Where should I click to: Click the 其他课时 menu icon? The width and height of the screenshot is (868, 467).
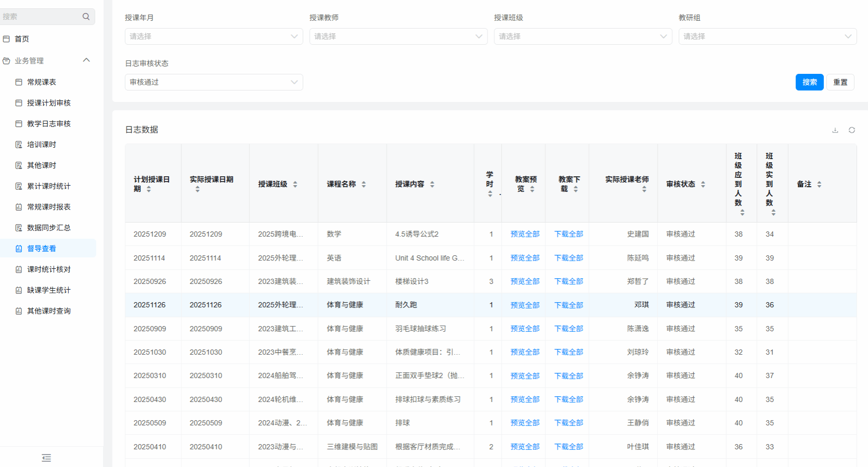coord(19,165)
